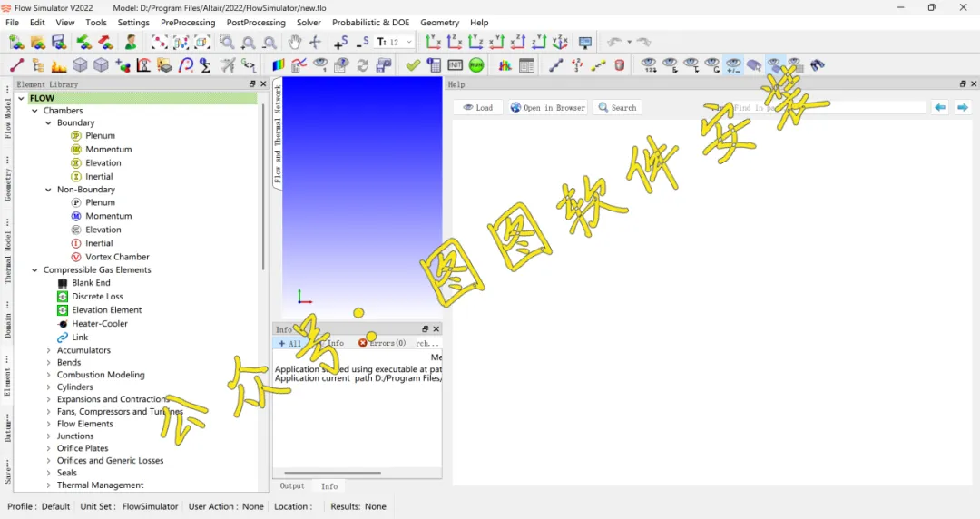Screen dimensions: 980x519
Task: Collapse the Compressible Gas Elements node
Action: click(35, 270)
